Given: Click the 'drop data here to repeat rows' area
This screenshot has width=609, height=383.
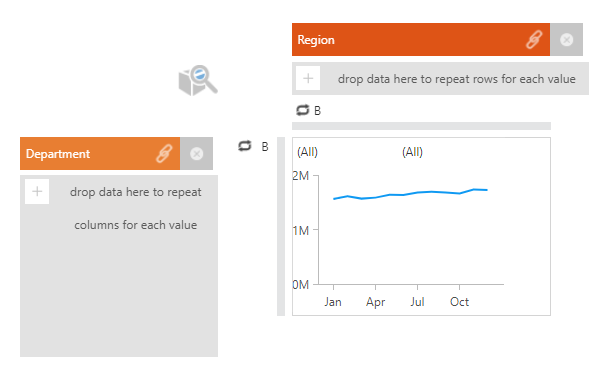Looking at the screenshot, I should 440,78.
